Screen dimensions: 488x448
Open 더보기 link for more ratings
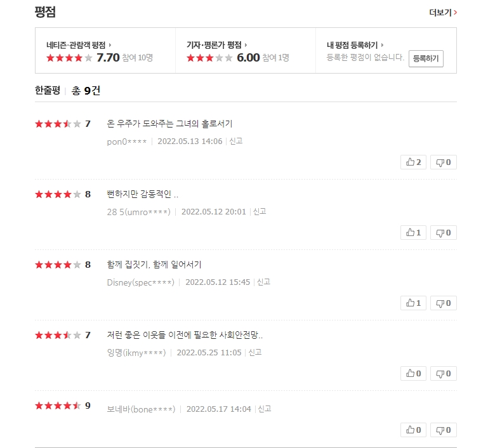[x=443, y=12]
